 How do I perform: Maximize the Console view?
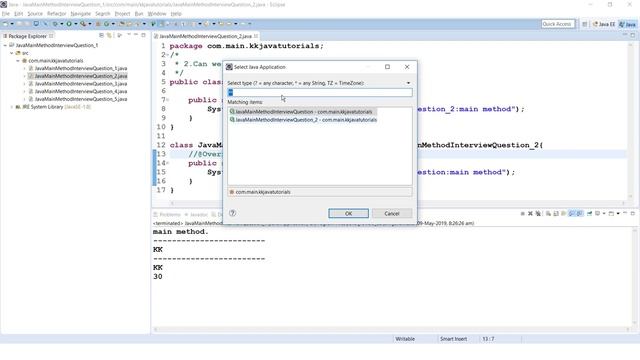[x=633, y=213]
